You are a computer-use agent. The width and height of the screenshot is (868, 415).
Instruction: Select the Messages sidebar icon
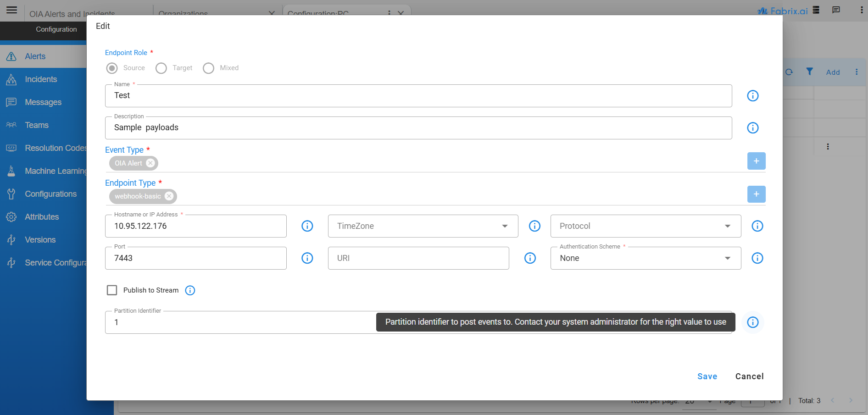click(11, 102)
